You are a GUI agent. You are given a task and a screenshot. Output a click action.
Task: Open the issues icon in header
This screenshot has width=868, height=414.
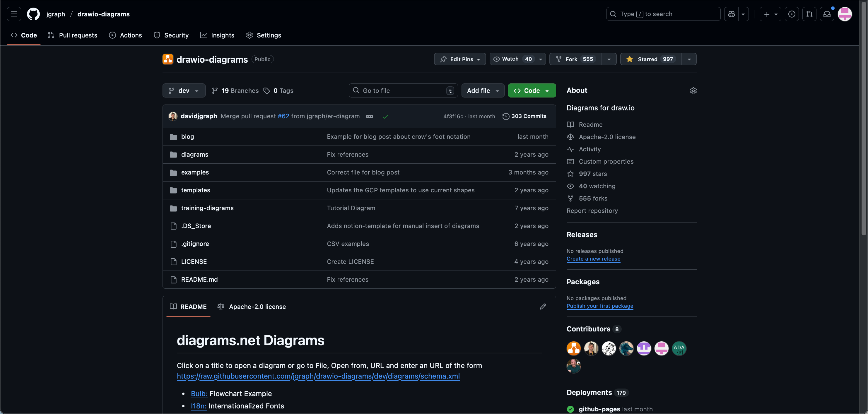coord(792,14)
